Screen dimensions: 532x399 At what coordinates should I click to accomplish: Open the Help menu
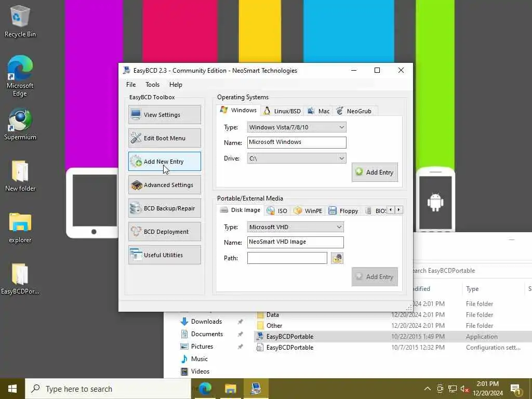click(176, 85)
